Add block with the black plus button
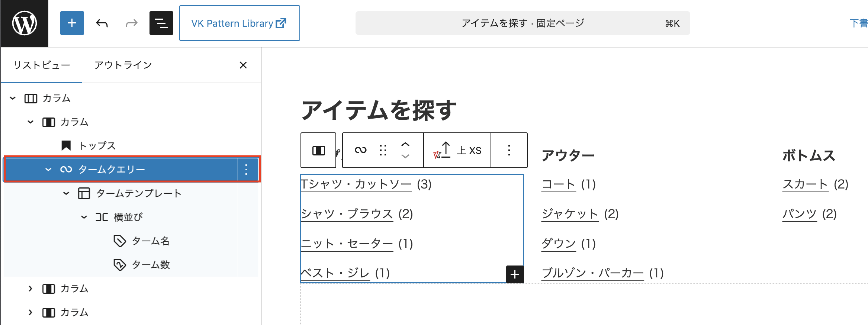The image size is (868, 325). pos(515,274)
